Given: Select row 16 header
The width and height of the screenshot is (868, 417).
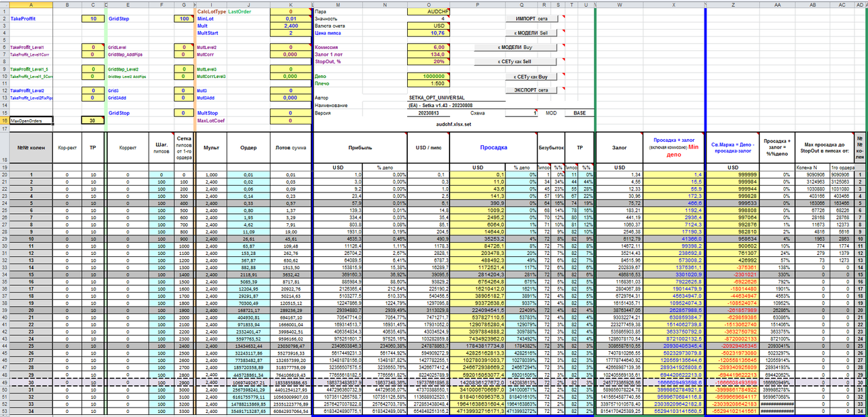Looking at the screenshot, I should click(4, 120).
